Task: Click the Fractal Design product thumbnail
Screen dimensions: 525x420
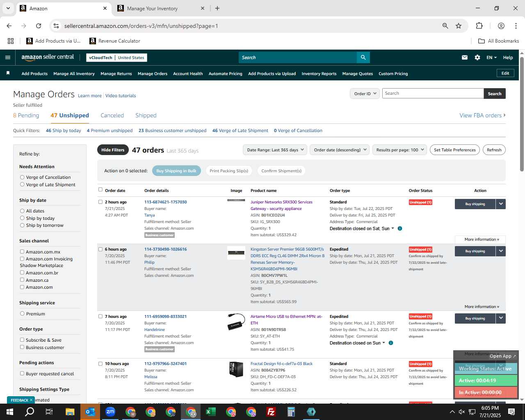Action: coord(236,369)
